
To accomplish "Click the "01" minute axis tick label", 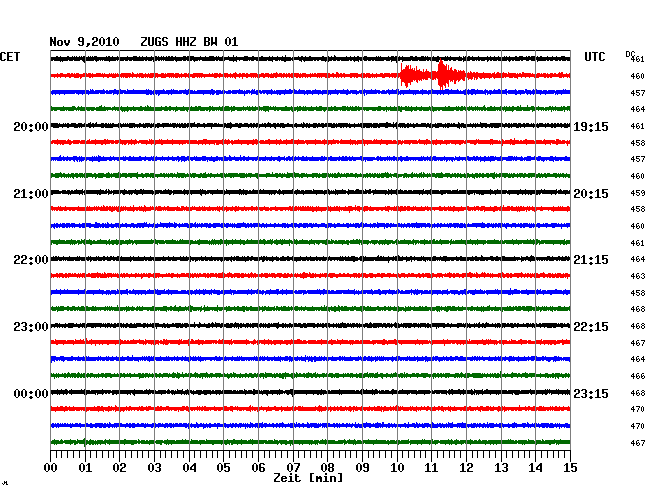I will coord(85,468).
